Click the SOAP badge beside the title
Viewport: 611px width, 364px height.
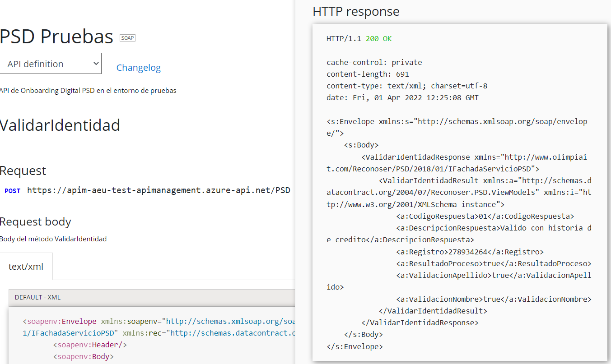point(127,38)
